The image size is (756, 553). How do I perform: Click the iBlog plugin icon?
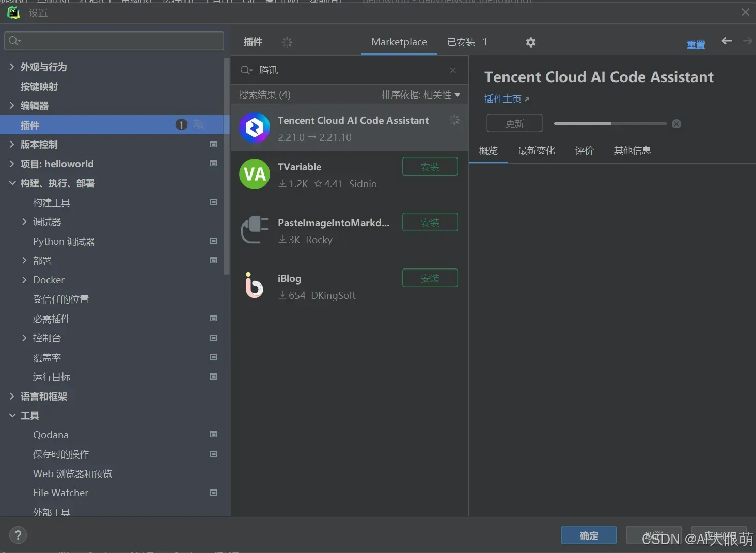pyautogui.click(x=254, y=286)
